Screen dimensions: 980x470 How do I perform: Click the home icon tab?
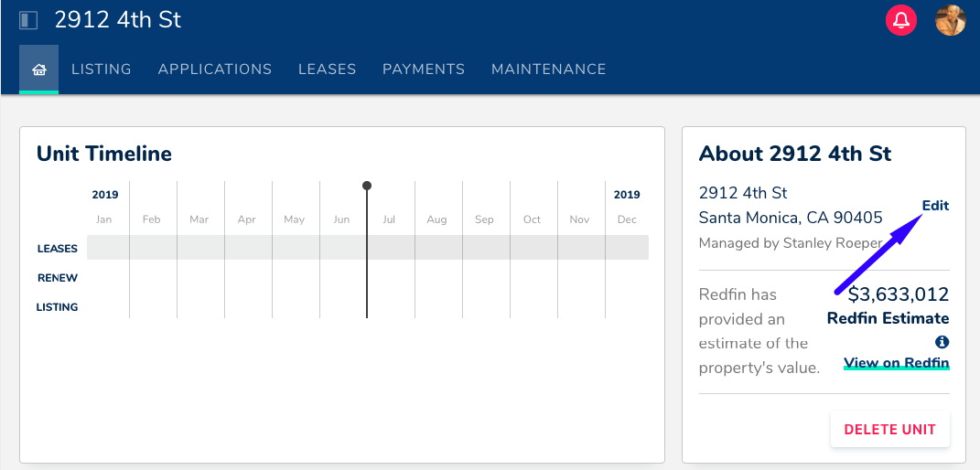[38, 69]
